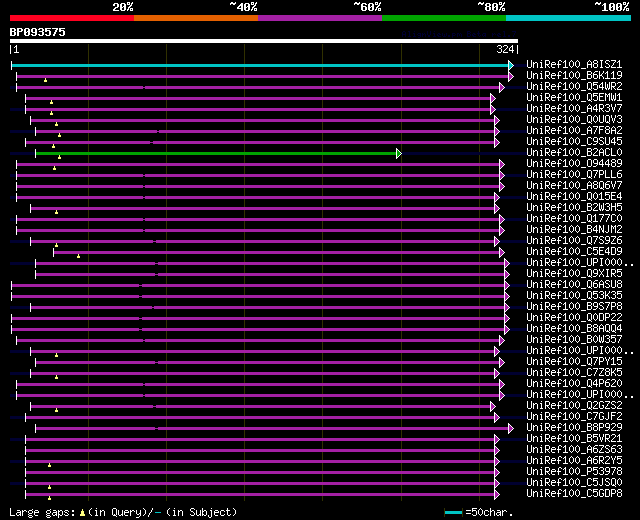
Task: Open the UniRef100_Q177C0 hit label
Action: [574, 218]
